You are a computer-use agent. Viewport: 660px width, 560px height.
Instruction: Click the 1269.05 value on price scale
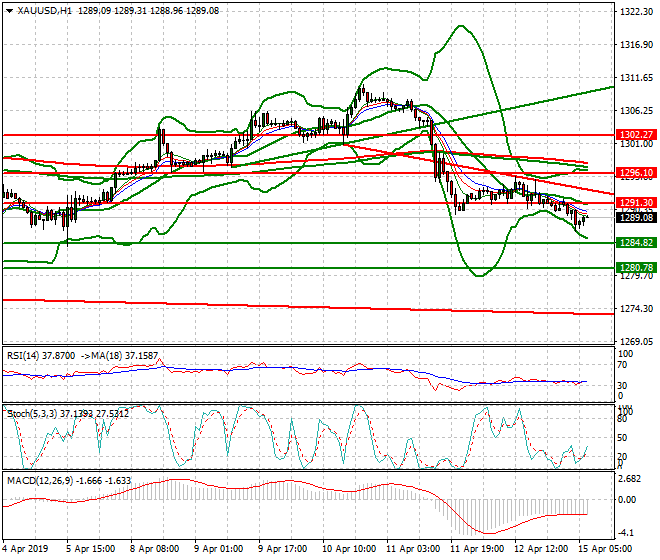[x=636, y=341]
